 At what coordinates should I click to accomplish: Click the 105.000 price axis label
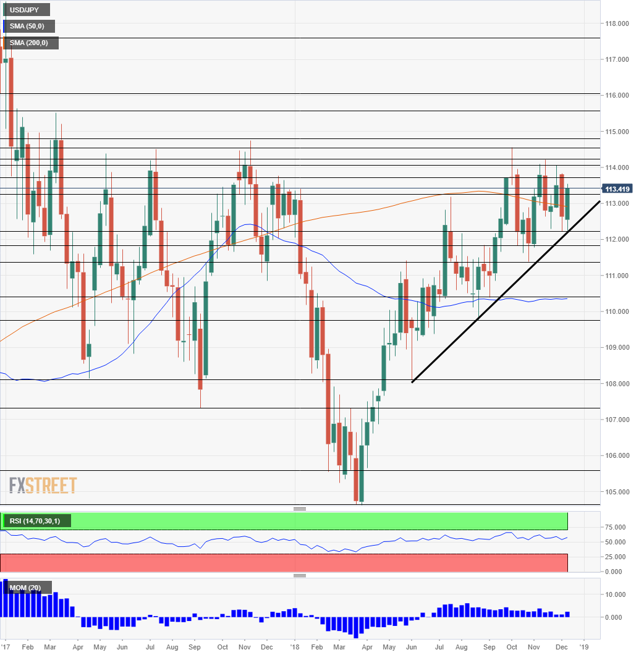(619, 492)
